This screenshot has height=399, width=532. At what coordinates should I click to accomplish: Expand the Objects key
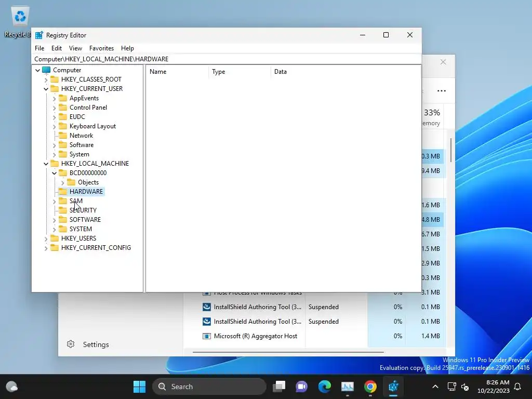[62, 182]
